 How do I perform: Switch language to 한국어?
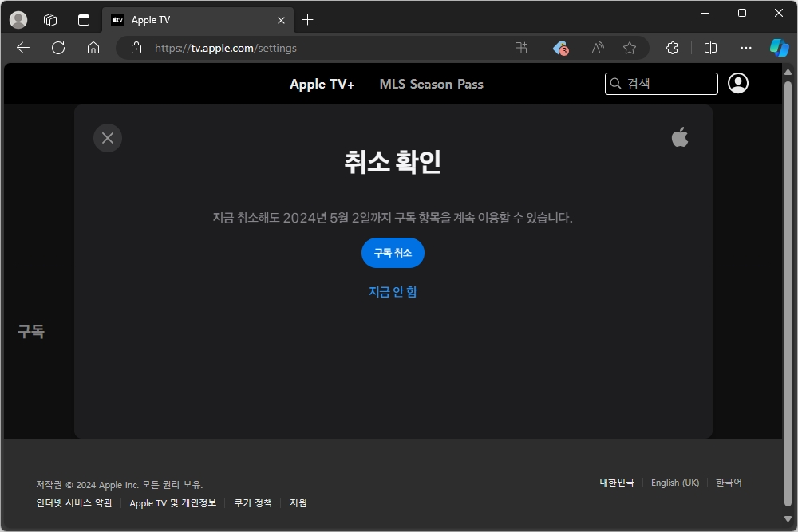pos(729,483)
